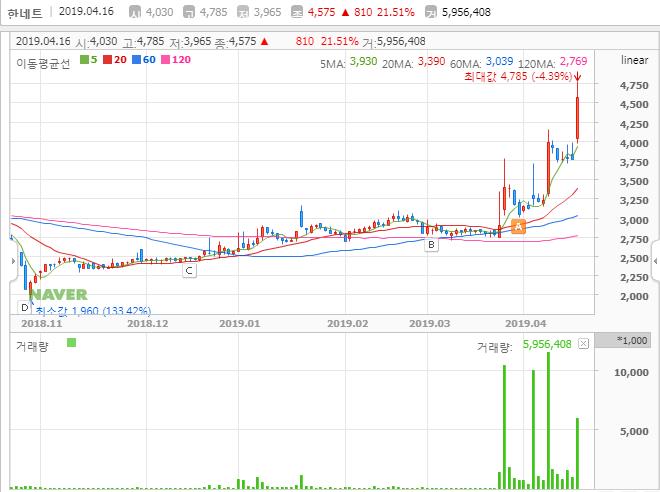The height and width of the screenshot is (492, 660).
Task: Select the orange A marker on chart
Action: (x=518, y=226)
